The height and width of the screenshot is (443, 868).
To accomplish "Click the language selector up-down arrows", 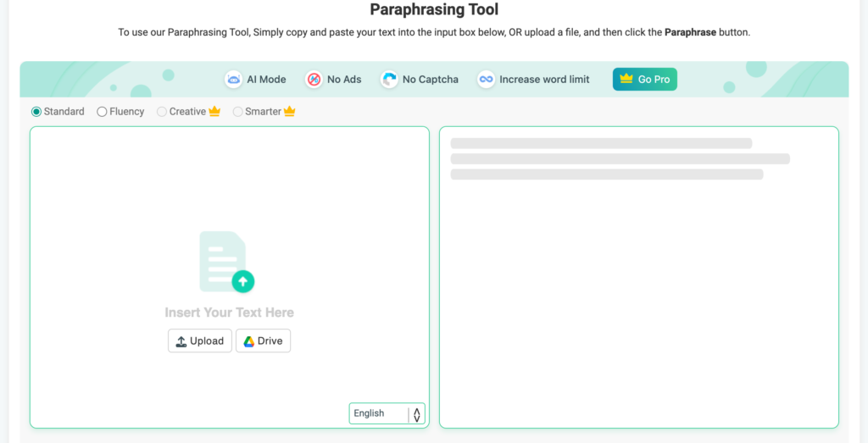I will [x=416, y=413].
